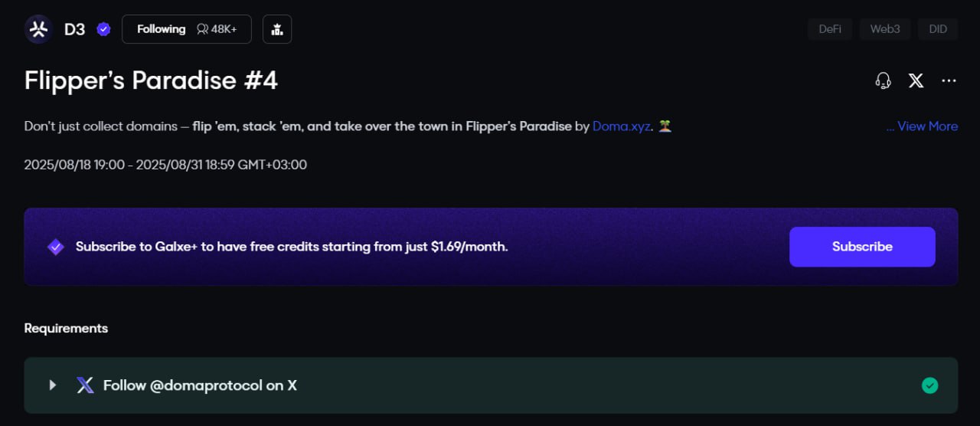Viewport: 980px width, 426px height.
Task: Click the Galxe+ diamond icon in banner
Action: point(56,247)
